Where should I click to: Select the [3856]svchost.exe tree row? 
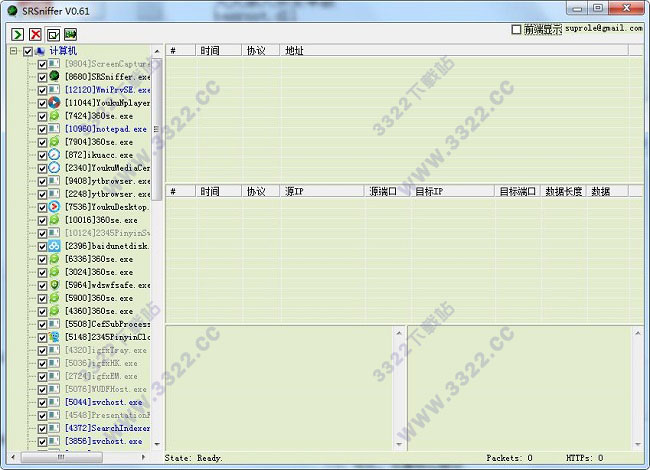(x=104, y=441)
